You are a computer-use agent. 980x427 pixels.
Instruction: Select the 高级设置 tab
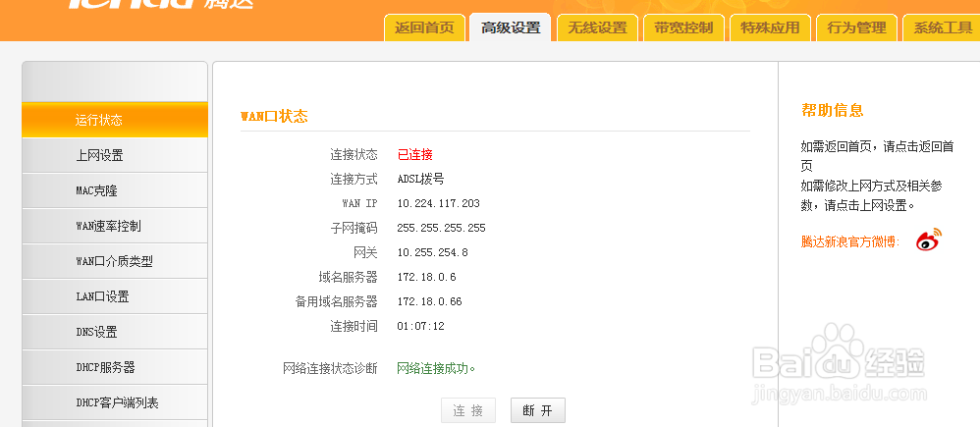pos(511,28)
